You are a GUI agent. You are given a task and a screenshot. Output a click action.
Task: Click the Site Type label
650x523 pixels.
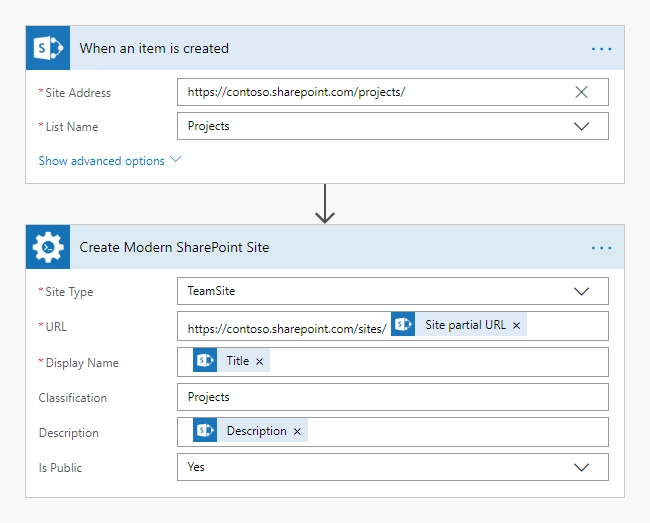click(69, 292)
